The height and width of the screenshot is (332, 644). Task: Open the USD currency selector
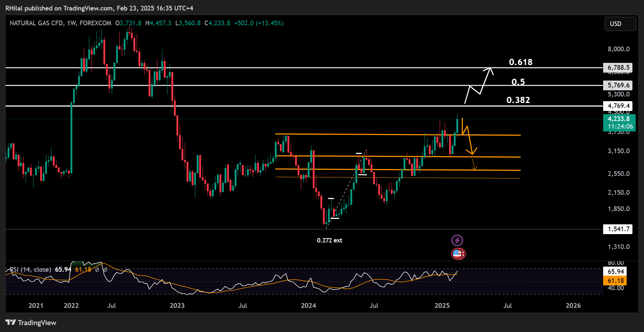point(620,24)
